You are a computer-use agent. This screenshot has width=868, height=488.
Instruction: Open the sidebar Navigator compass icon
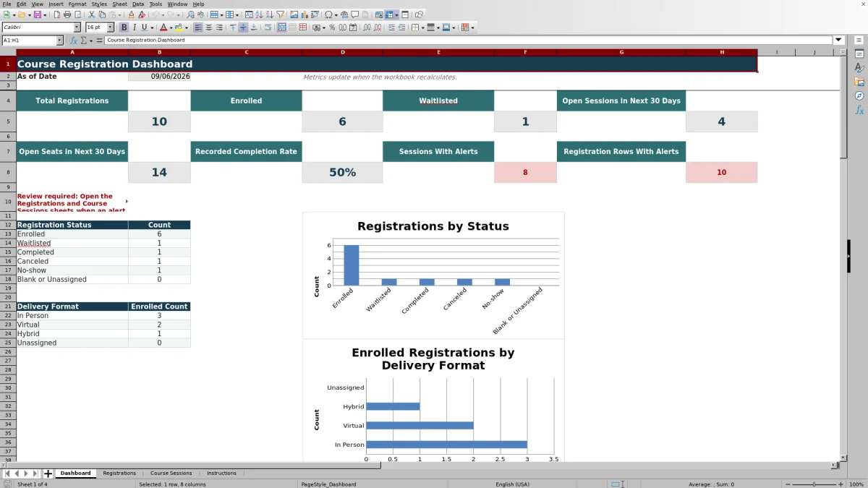tap(859, 95)
